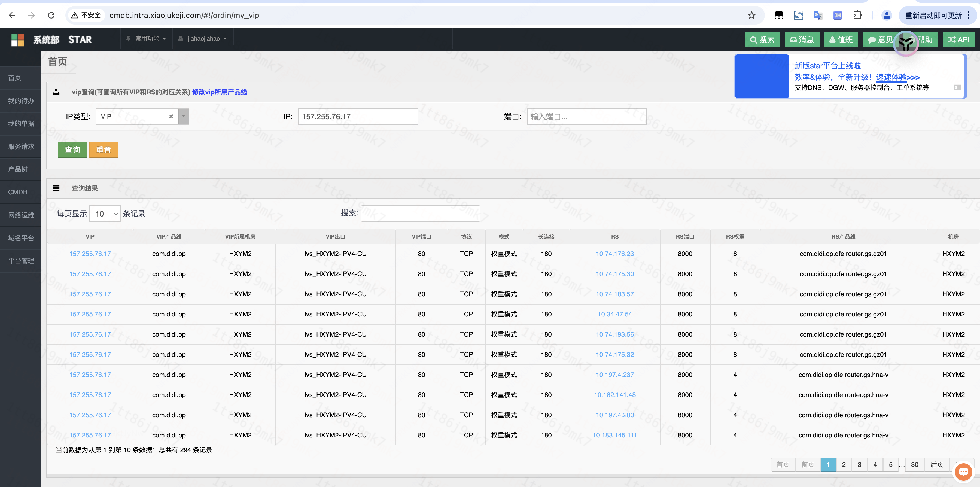Viewport: 980px width, 487px height.
Task: Open the JH extension icon
Action: pos(838,15)
